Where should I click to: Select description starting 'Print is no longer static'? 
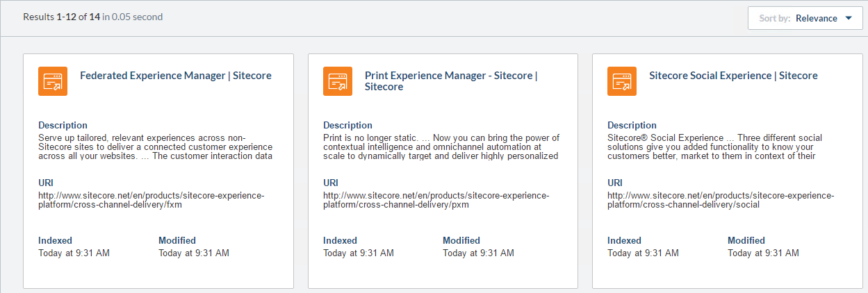click(441, 146)
